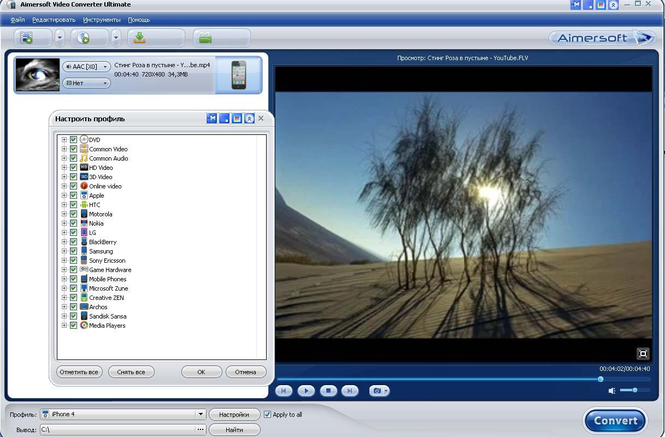Uncheck the DVD checkbox
Image resolution: width=665 pixels, height=437 pixels.
tap(73, 139)
